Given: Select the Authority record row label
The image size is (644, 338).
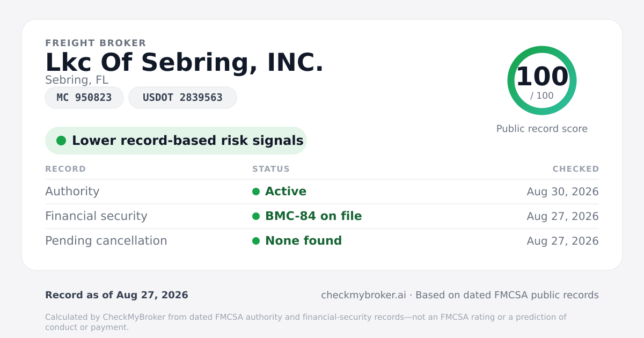Looking at the screenshot, I should 72,192.
